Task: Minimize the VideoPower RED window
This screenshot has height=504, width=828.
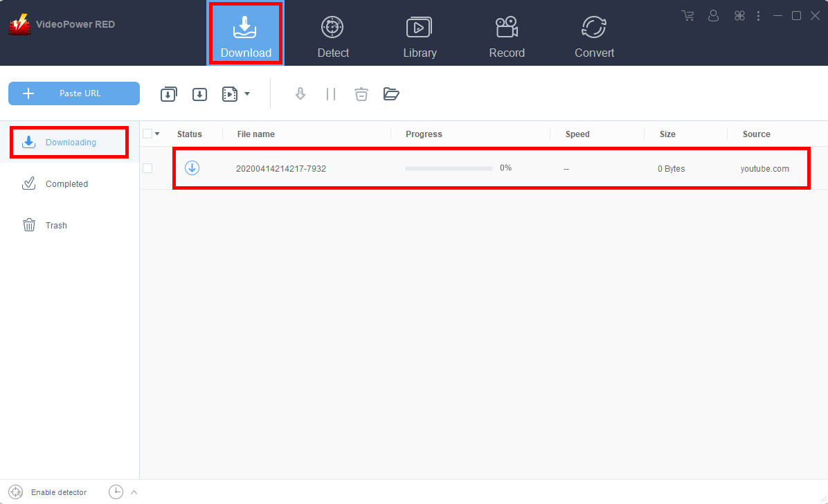Action: [x=777, y=16]
